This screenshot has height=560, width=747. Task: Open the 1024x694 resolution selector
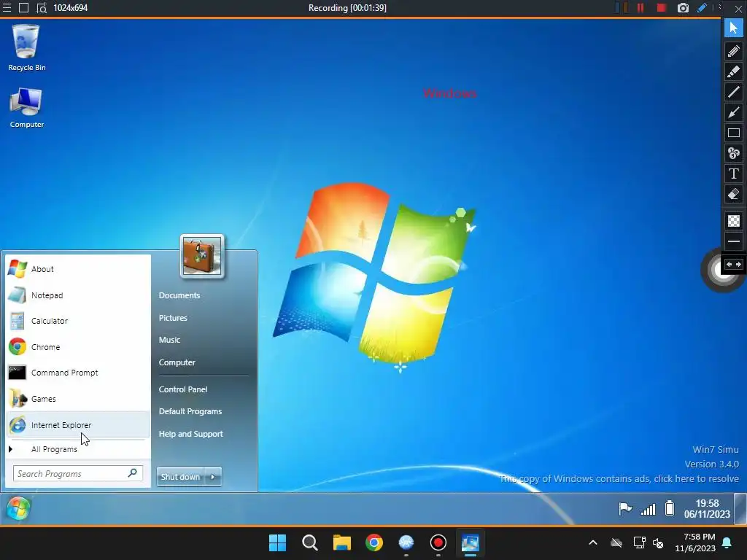[71, 7]
